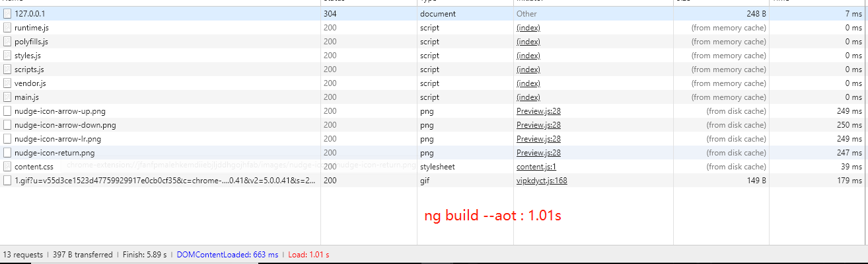Click the file icon beside main.js

coord(7,97)
